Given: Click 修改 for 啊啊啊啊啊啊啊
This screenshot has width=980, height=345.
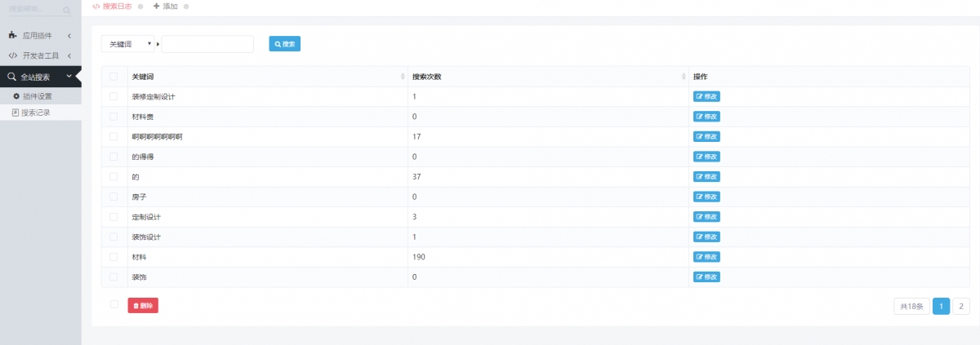Looking at the screenshot, I should tap(706, 136).
